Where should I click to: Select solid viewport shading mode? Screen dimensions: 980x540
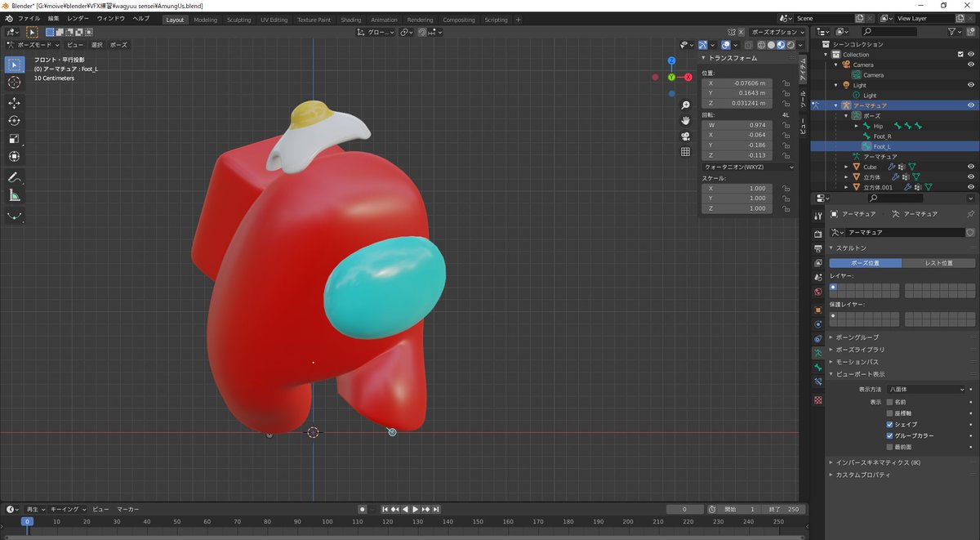(x=770, y=45)
